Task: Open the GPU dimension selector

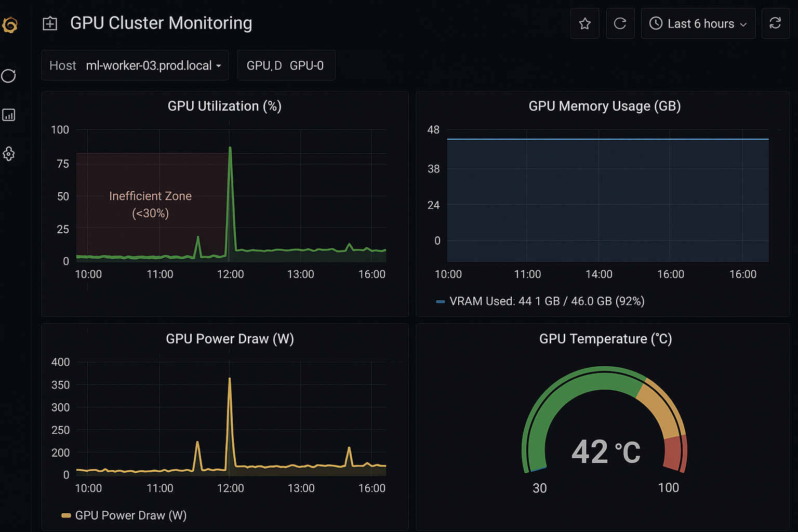Action: point(265,65)
